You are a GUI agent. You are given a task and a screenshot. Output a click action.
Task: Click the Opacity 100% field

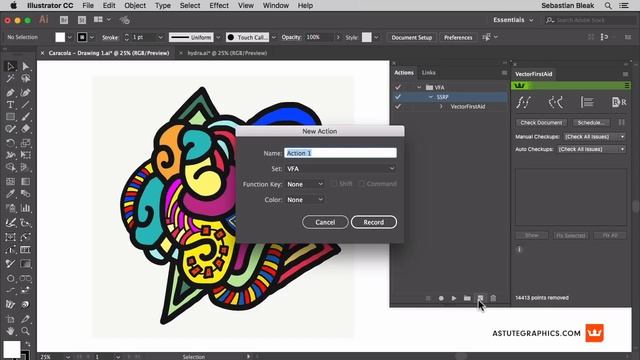[x=319, y=37]
